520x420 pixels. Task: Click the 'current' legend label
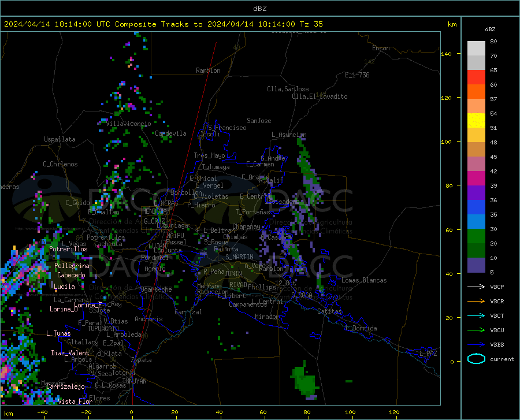[x=502, y=359]
